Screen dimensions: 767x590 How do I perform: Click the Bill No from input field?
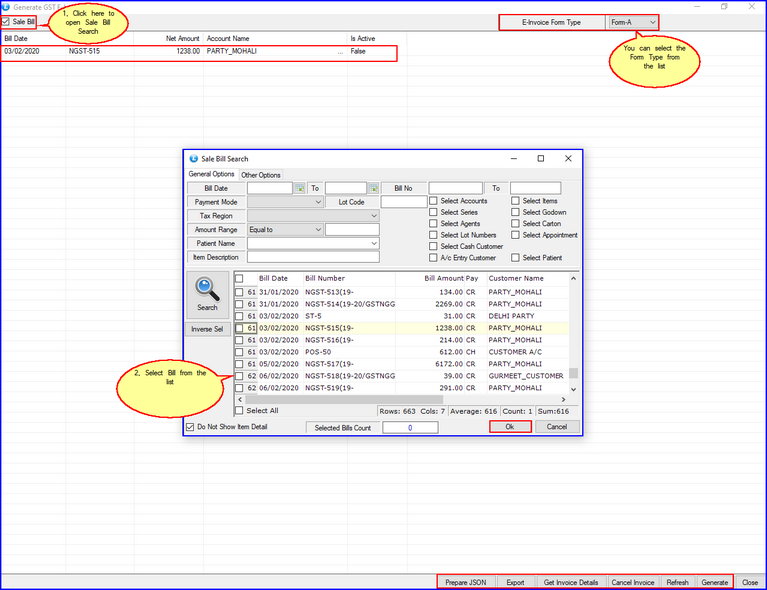[x=455, y=188]
